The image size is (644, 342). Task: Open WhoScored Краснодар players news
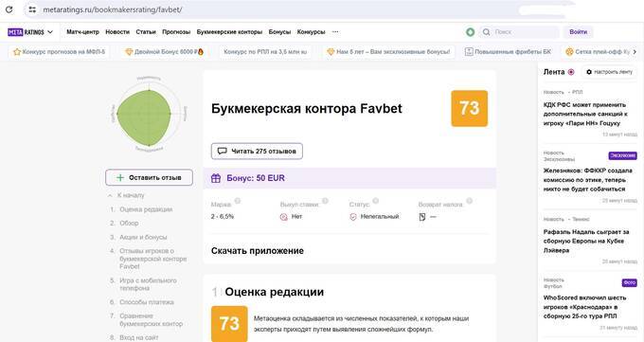pyautogui.click(x=585, y=307)
